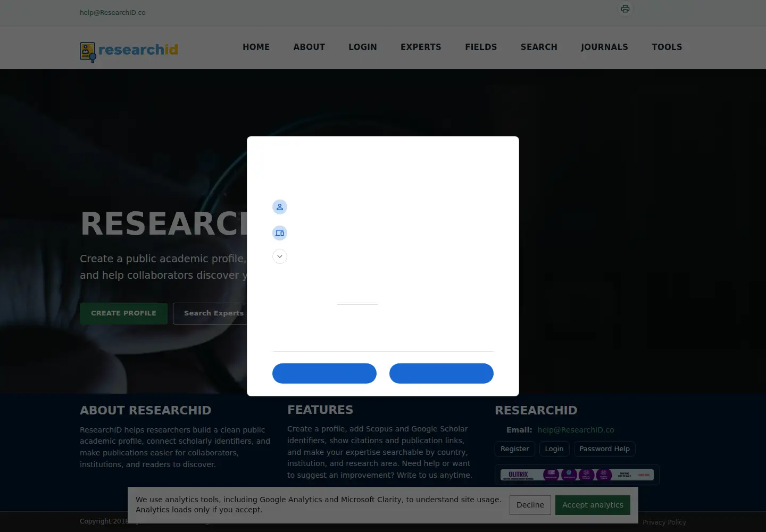Open the HOME menu item
766x532 pixels.
pyautogui.click(x=256, y=47)
